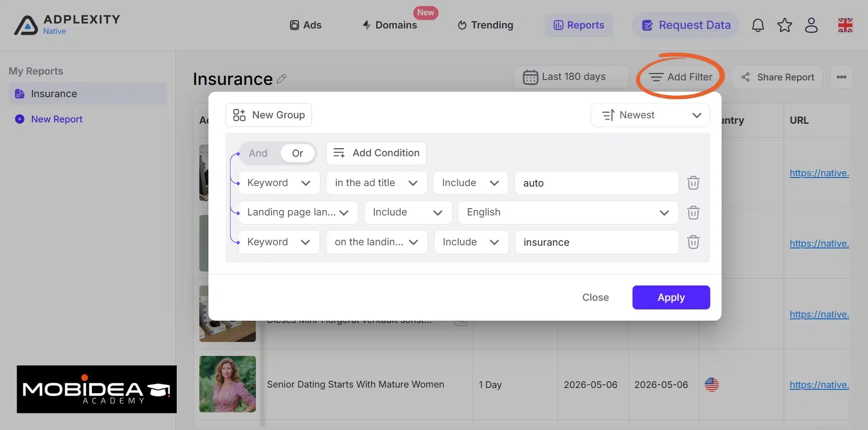
Task: Edit the Insurance report title pencil
Action: pos(282,79)
